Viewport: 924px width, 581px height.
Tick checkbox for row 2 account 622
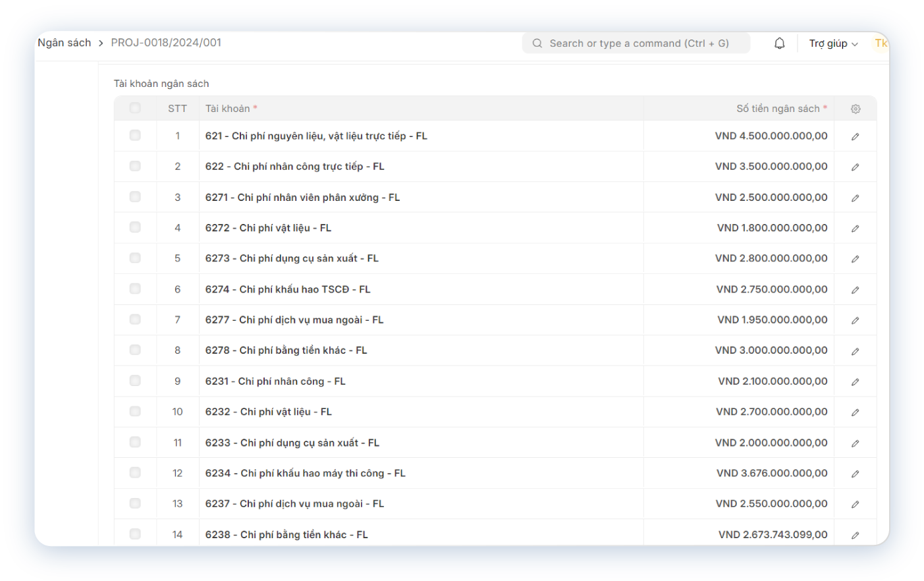tap(135, 166)
